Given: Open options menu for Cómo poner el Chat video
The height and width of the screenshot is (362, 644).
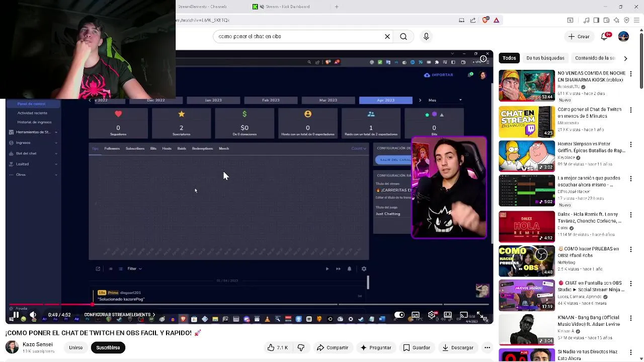Looking at the screenshot, I should 630,110.
